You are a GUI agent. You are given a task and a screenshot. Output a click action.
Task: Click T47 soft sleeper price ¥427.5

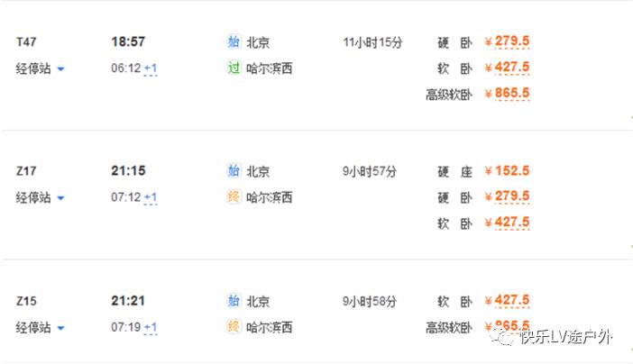point(507,67)
